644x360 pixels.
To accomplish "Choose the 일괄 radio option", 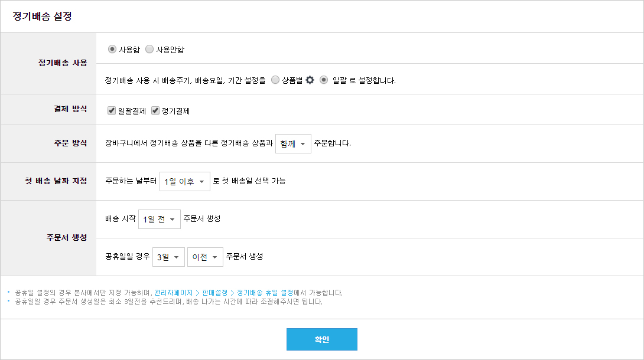I will pyautogui.click(x=324, y=80).
